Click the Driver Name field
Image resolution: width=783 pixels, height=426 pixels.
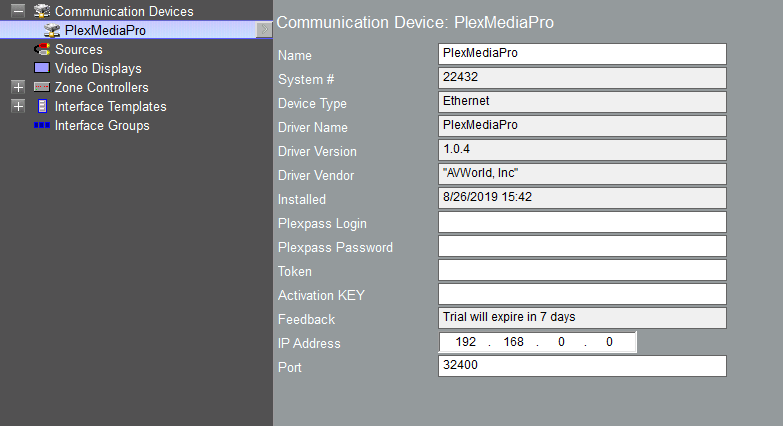pyautogui.click(x=582, y=126)
